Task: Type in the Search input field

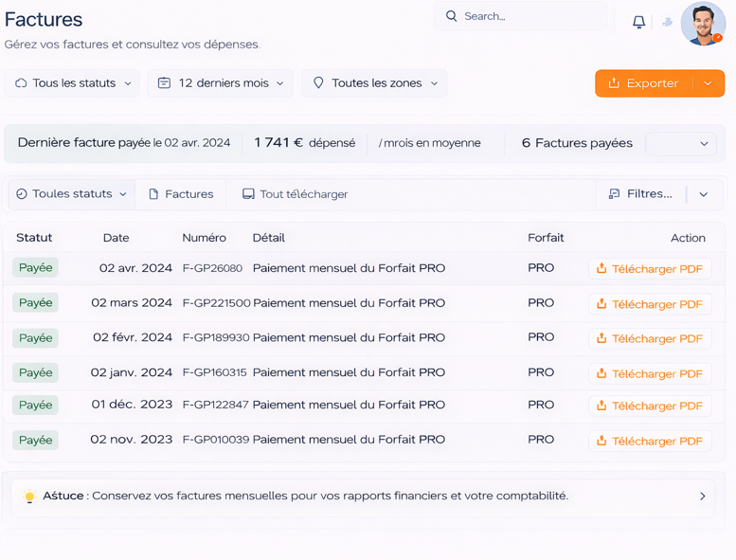Action: pos(530,16)
